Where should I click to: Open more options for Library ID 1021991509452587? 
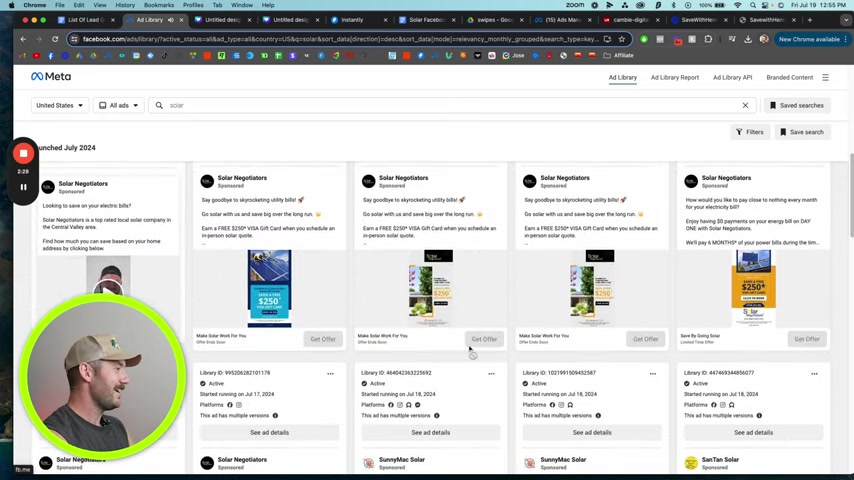653,374
